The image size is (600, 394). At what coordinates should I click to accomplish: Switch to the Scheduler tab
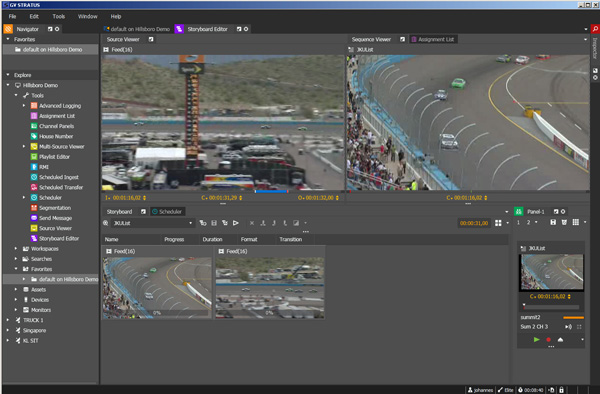167,211
